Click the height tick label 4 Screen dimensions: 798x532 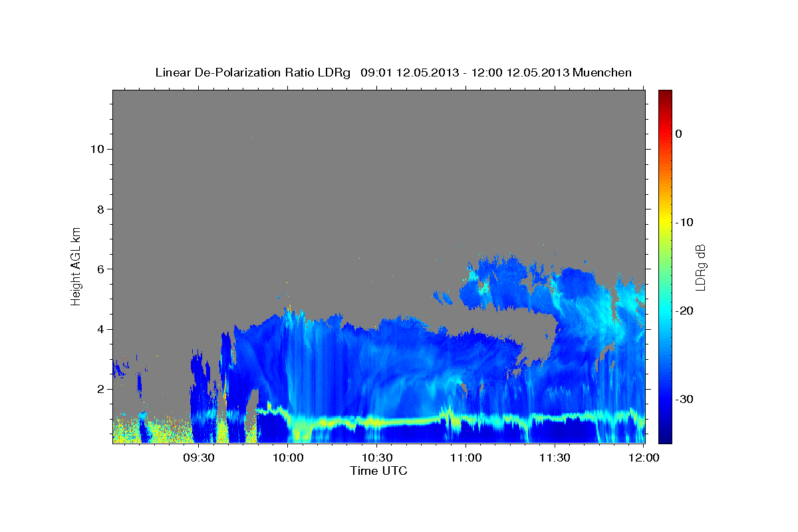pyautogui.click(x=100, y=329)
